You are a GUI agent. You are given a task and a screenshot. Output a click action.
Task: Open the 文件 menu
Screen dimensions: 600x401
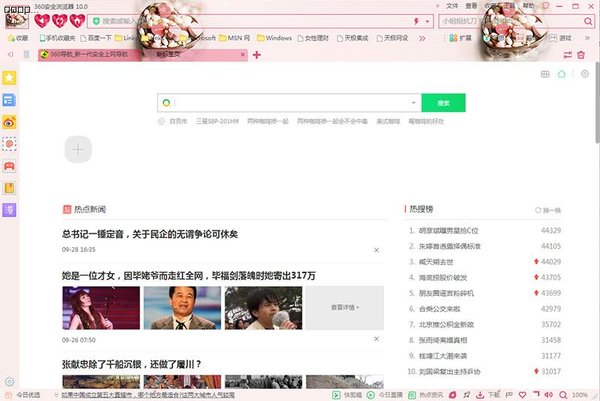click(452, 6)
